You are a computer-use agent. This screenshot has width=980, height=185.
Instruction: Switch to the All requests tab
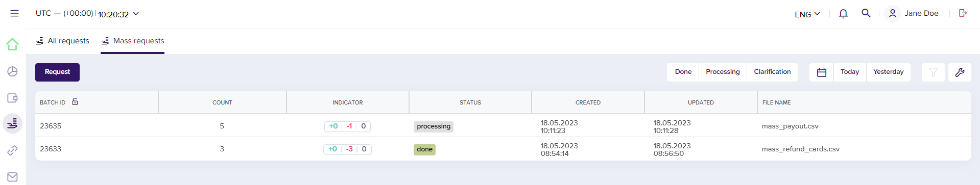tap(62, 41)
